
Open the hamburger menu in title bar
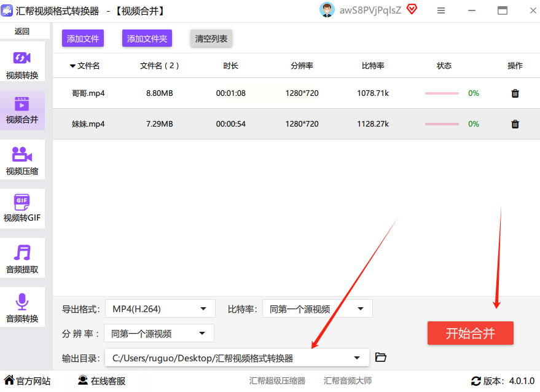tap(441, 10)
